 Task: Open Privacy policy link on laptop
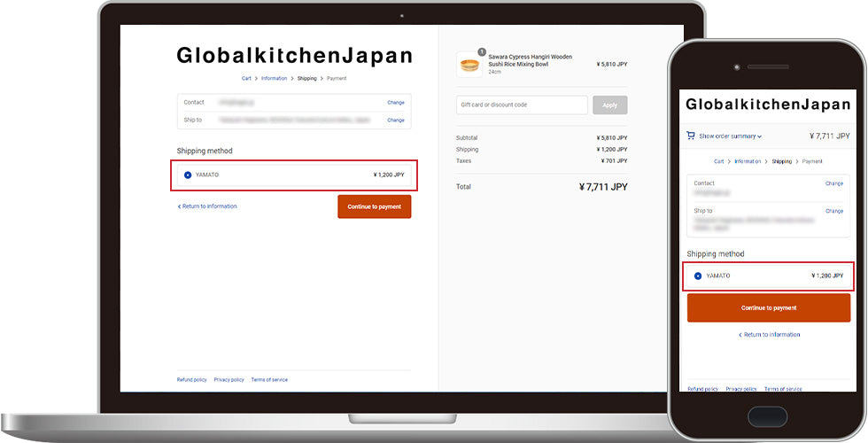(x=229, y=380)
